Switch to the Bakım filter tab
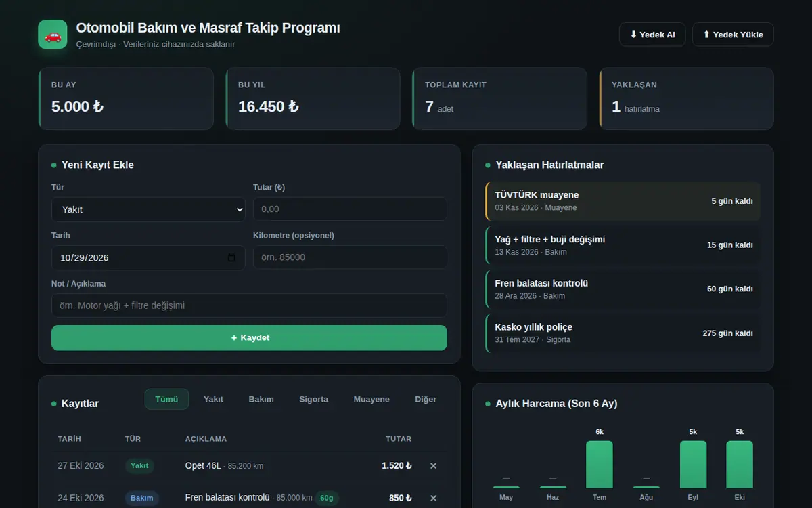The width and height of the screenshot is (812, 508). click(x=261, y=399)
